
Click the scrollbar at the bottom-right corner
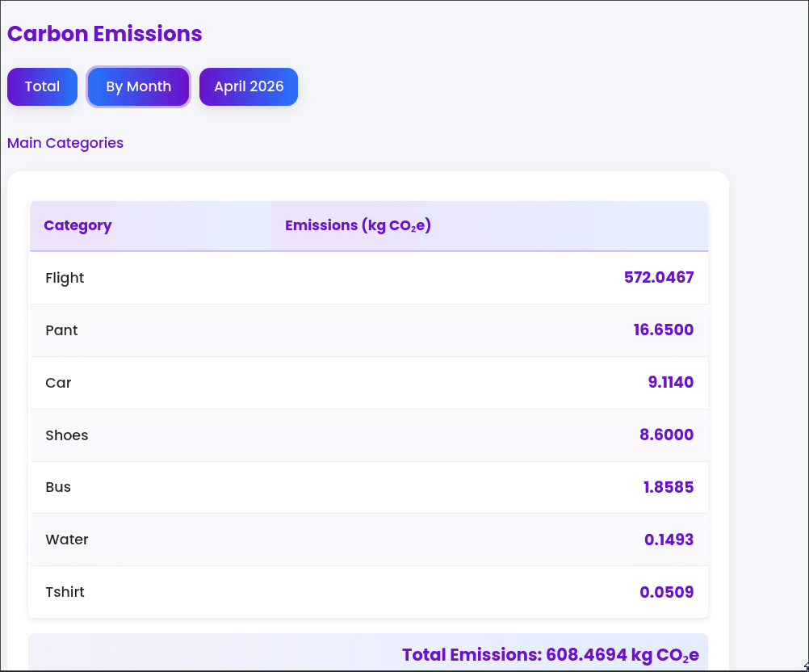click(804, 667)
